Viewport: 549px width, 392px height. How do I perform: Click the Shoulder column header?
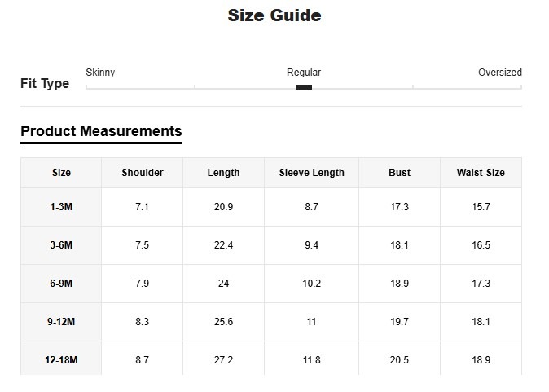click(x=143, y=173)
